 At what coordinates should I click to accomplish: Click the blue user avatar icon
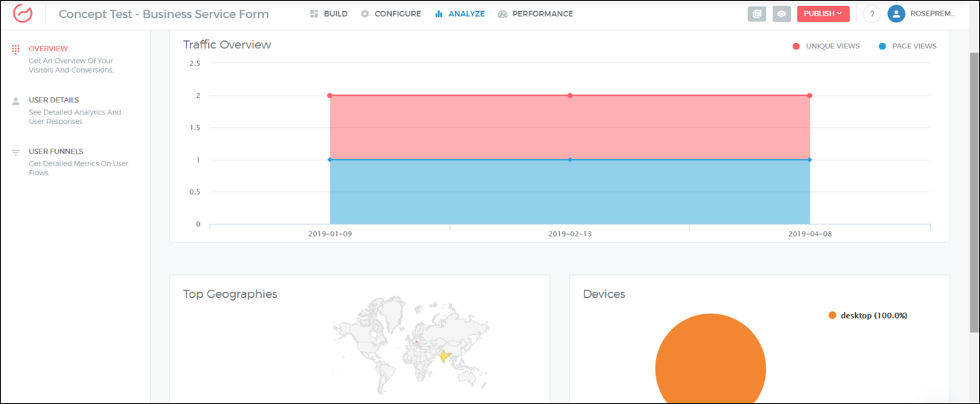click(896, 14)
